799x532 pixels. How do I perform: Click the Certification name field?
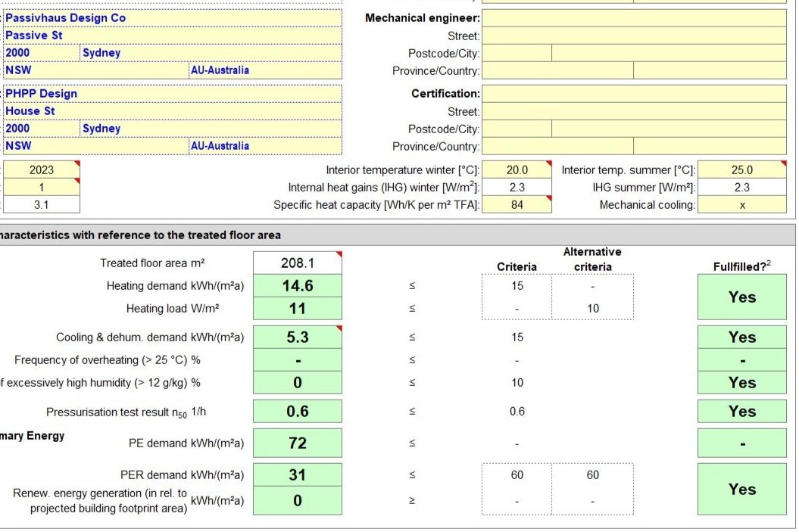coord(634,94)
